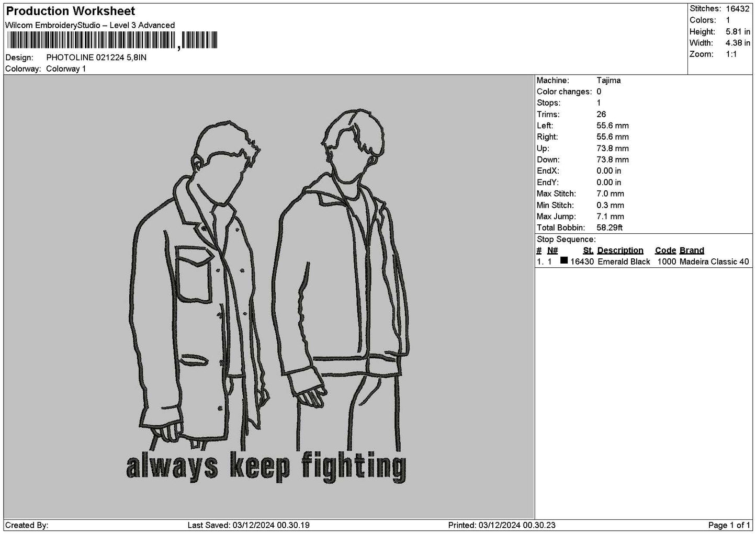Click the stitch count 16430 in stop row
The width and height of the screenshot is (756, 534).
click(x=582, y=262)
